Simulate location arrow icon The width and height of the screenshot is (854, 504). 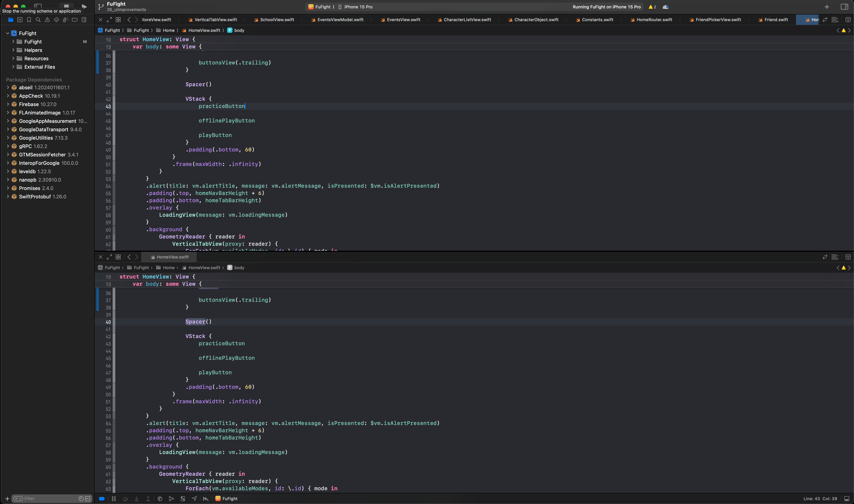click(194, 499)
